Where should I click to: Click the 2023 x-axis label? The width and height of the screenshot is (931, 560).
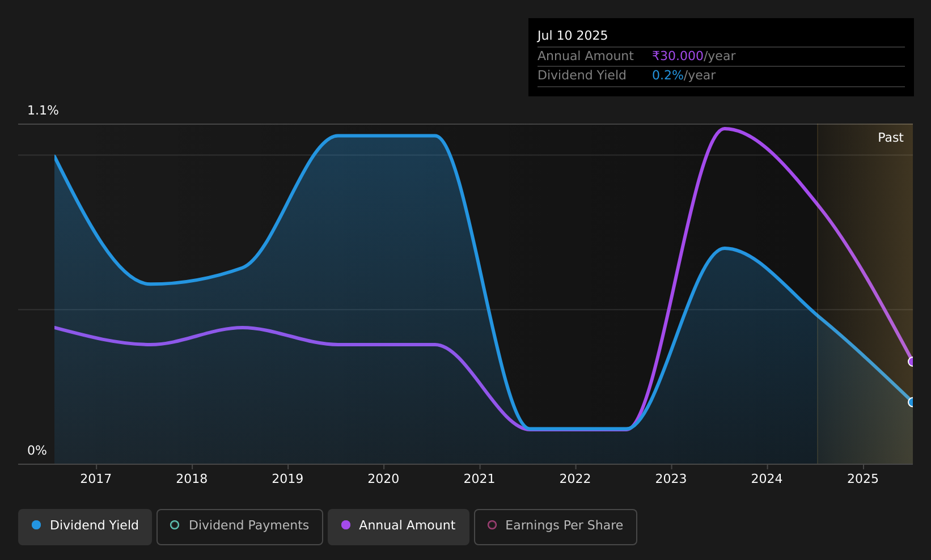(x=671, y=479)
